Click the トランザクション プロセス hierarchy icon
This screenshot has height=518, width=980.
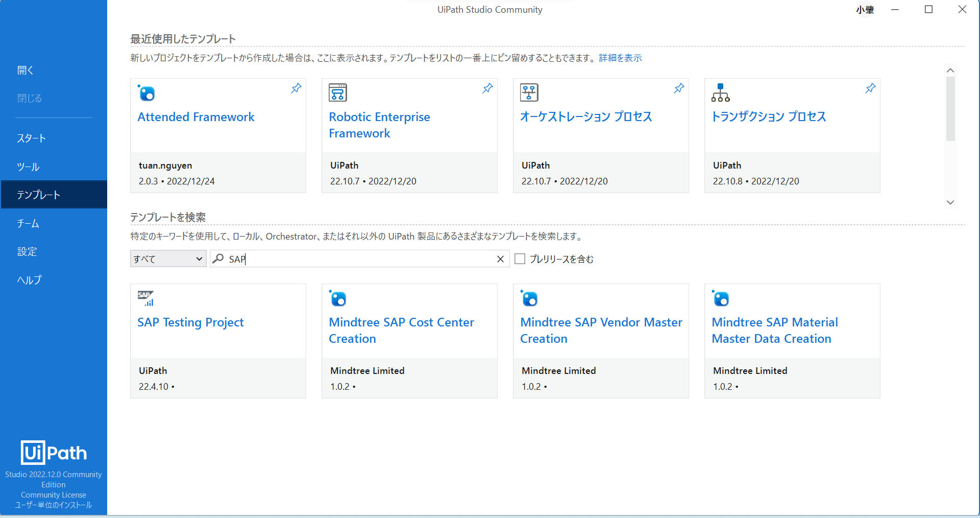pyautogui.click(x=721, y=92)
